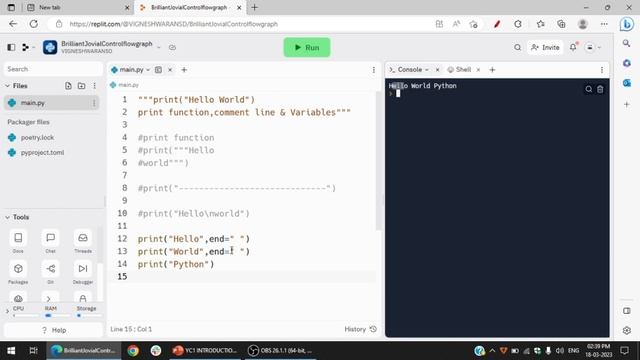Click the Storage usage bar
This screenshot has height=360, width=640.
coord(89,316)
